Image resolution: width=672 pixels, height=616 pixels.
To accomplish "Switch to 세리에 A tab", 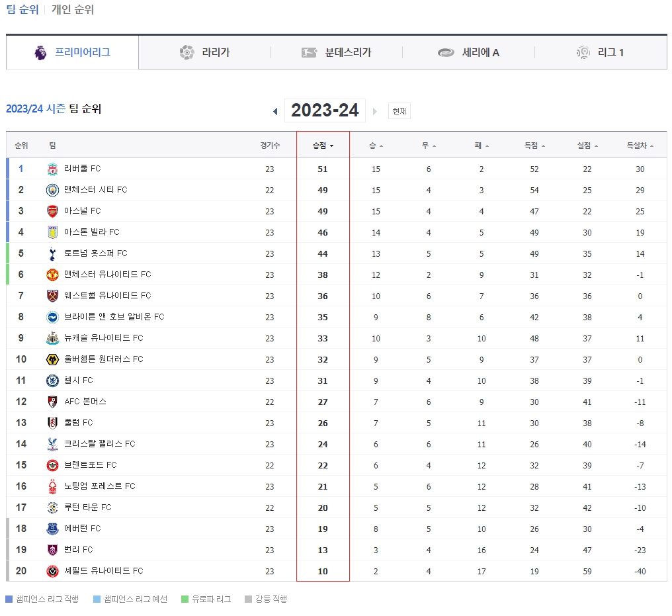I will (x=468, y=52).
